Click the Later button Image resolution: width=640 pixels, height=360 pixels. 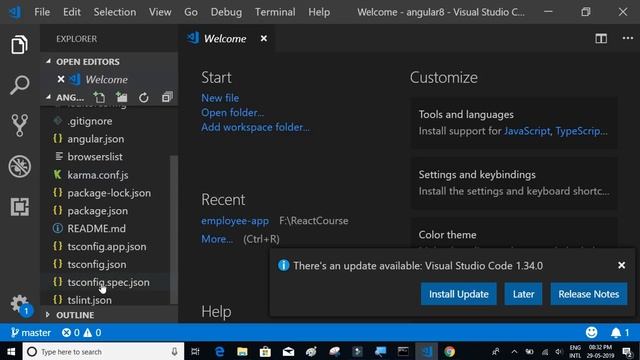[x=523, y=294]
